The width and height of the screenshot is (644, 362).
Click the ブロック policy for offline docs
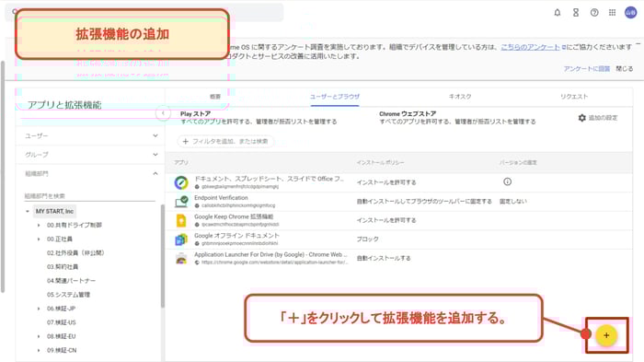pyautogui.click(x=368, y=239)
